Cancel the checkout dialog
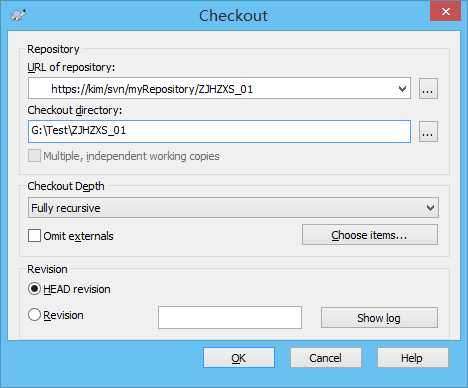The width and height of the screenshot is (468, 388). [326, 358]
